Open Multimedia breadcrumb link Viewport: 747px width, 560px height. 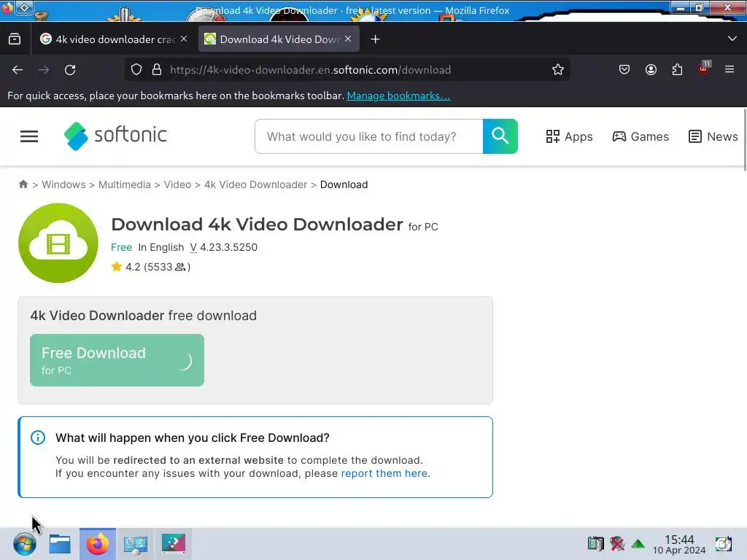[124, 184]
